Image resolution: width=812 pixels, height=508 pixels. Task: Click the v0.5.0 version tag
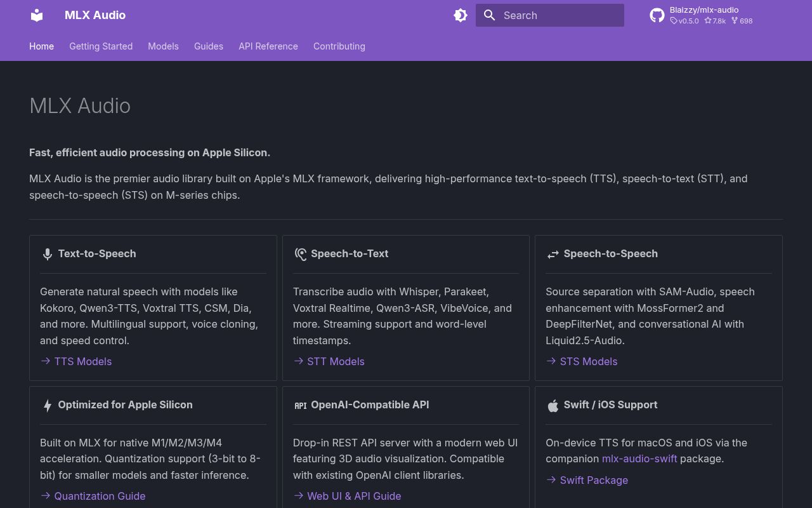[x=684, y=21]
